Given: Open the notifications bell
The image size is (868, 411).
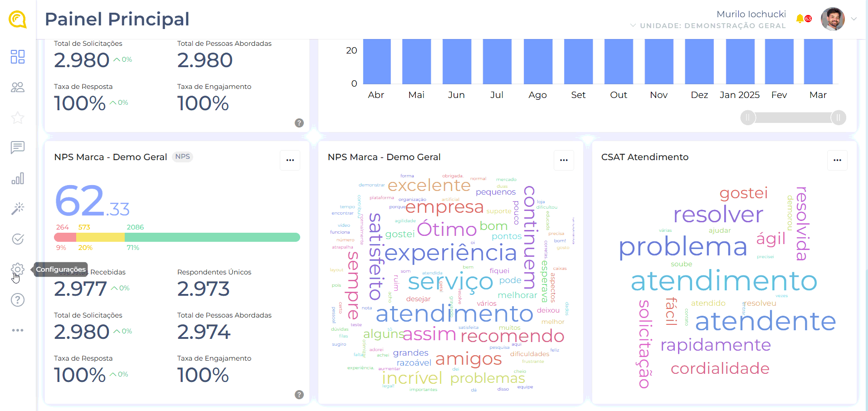Looking at the screenshot, I should 800,19.
